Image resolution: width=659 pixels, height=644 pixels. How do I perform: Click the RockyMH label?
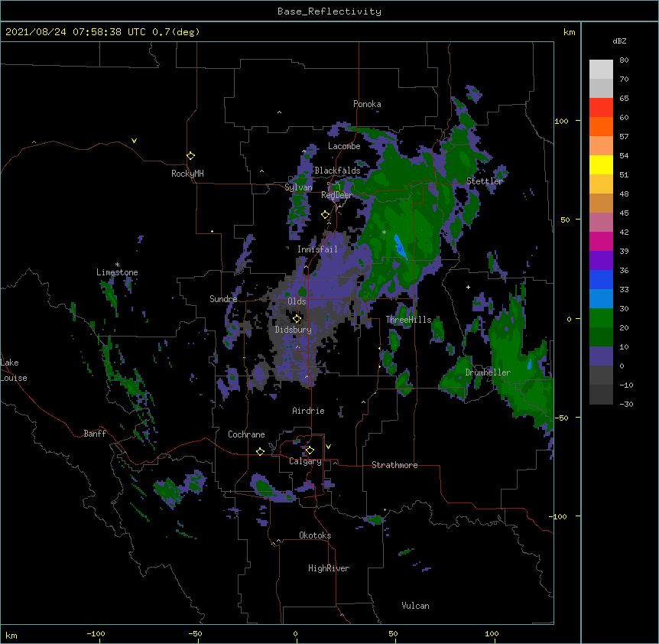pos(187,174)
